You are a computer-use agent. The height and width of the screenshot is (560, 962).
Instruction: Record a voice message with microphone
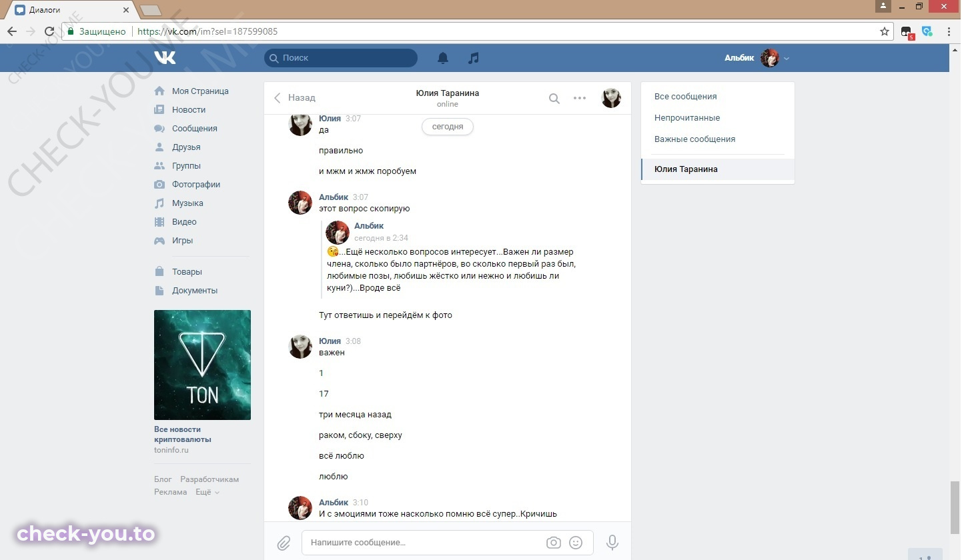[612, 543]
